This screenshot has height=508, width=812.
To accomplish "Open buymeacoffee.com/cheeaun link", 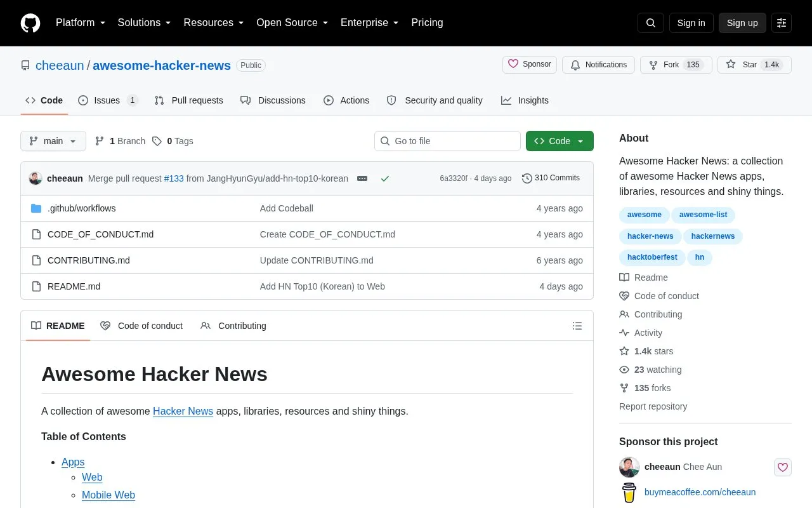I will coord(700,492).
